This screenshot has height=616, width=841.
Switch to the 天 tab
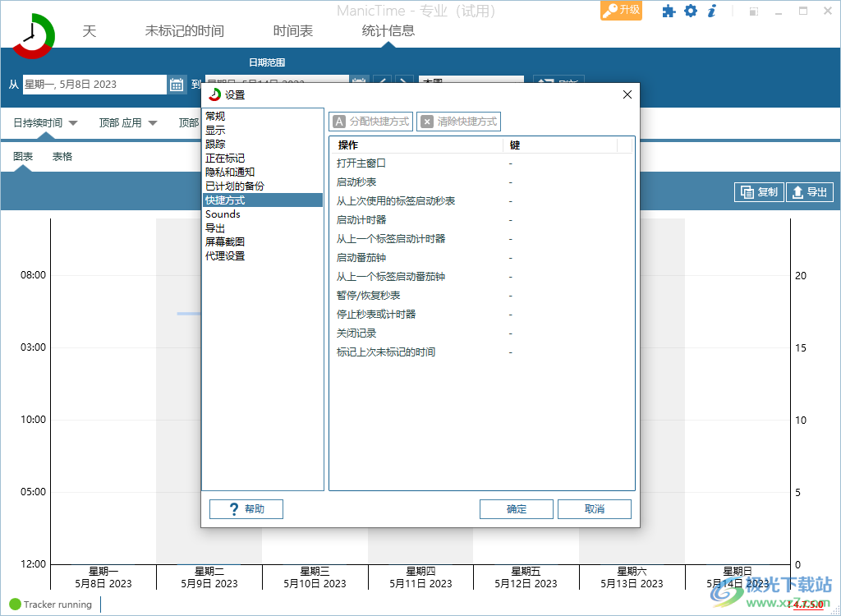pyautogui.click(x=90, y=31)
